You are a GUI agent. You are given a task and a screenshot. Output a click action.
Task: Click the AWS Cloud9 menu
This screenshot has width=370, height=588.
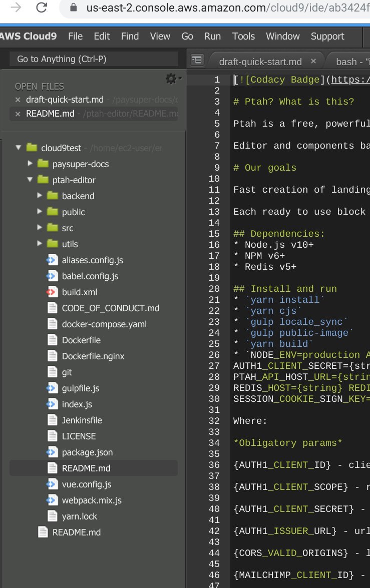28,37
